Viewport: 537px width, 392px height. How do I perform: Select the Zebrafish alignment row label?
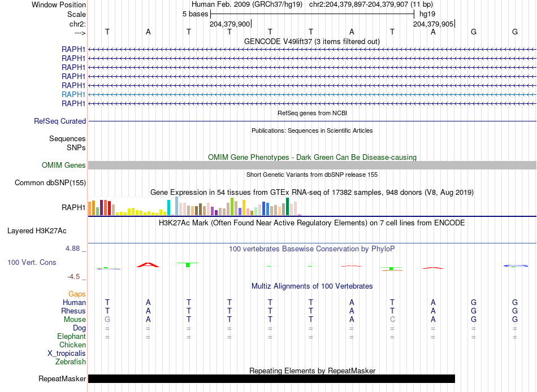(x=71, y=362)
